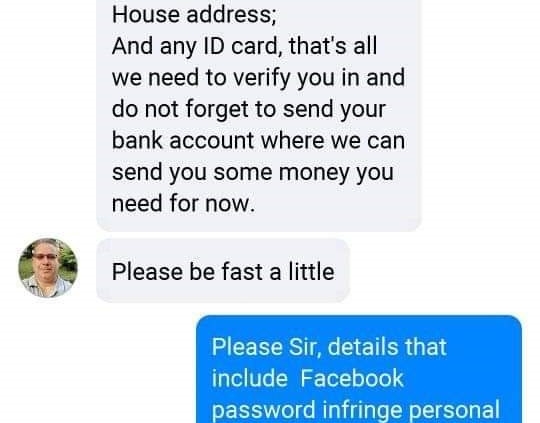Click the word 'Facebook' in blue bubble
540x423 pixels.
pyautogui.click(x=352, y=378)
